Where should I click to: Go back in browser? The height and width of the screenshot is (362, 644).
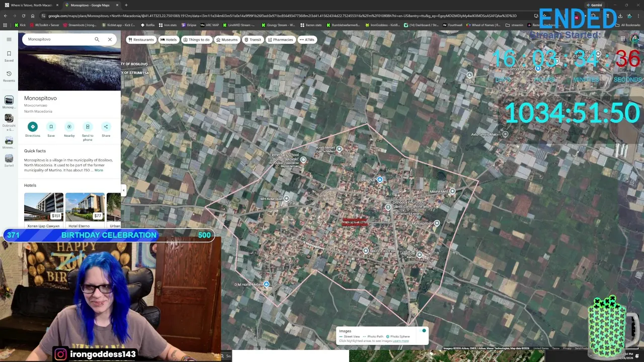pyautogui.click(x=5, y=16)
